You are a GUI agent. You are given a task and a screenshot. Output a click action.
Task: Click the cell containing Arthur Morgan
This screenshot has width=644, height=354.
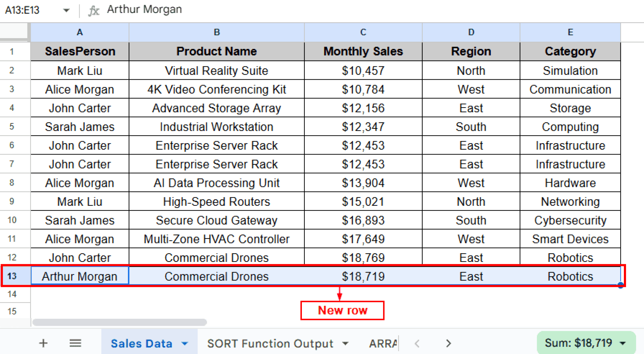coord(80,276)
